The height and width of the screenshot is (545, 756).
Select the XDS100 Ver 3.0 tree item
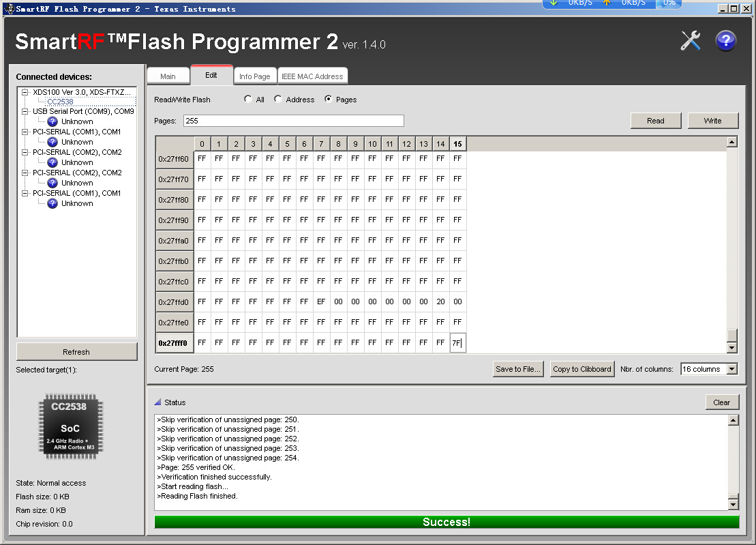(x=82, y=92)
